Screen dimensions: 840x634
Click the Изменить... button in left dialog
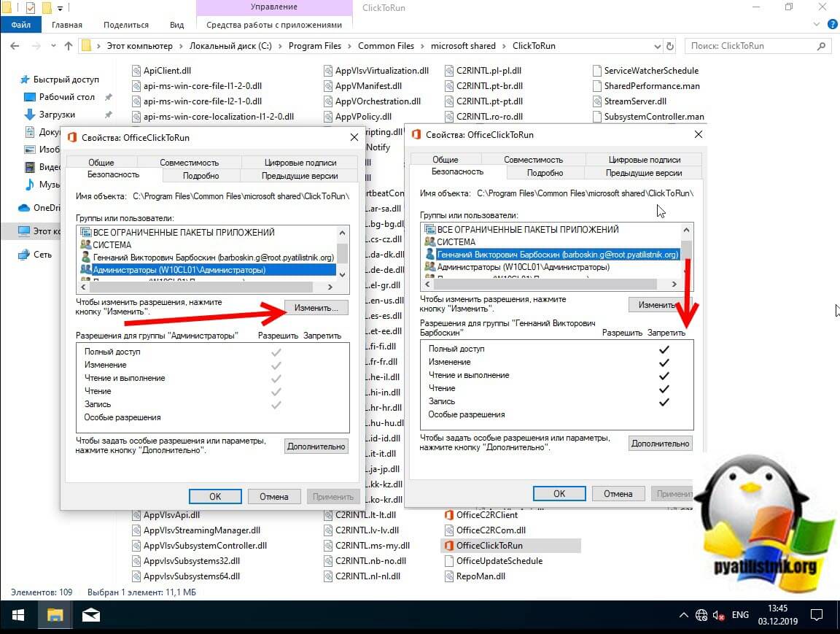point(316,308)
